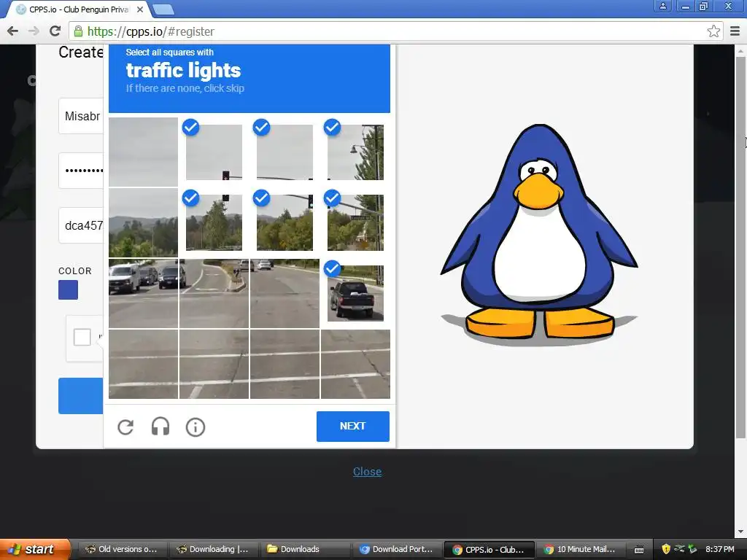
Task: Click the page scrollbar up arrow
Action: coord(740,50)
